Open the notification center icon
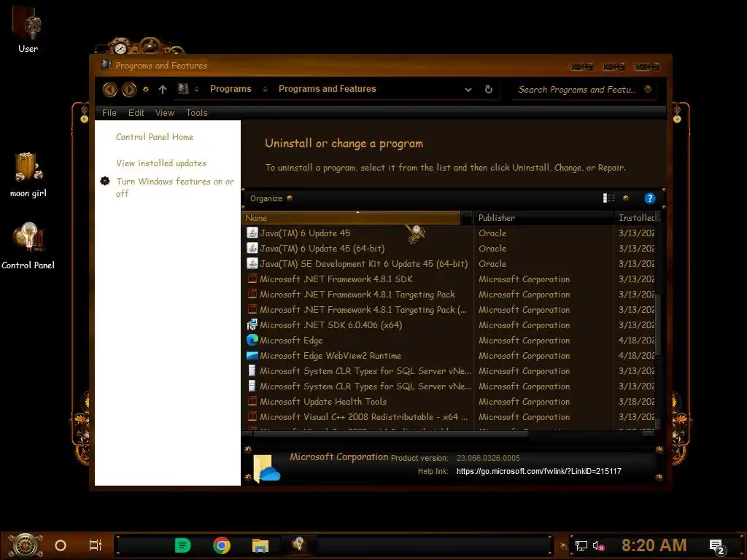 (716, 546)
